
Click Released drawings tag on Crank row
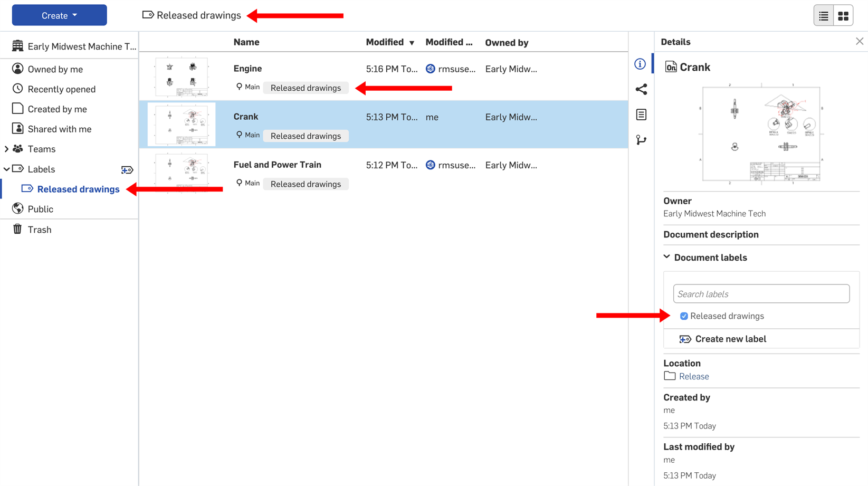click(306, 136)
